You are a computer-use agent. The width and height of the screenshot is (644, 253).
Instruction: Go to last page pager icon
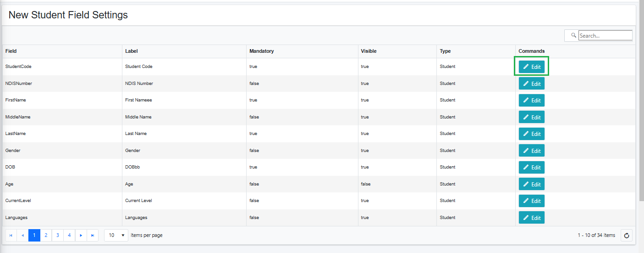[93, 236]
